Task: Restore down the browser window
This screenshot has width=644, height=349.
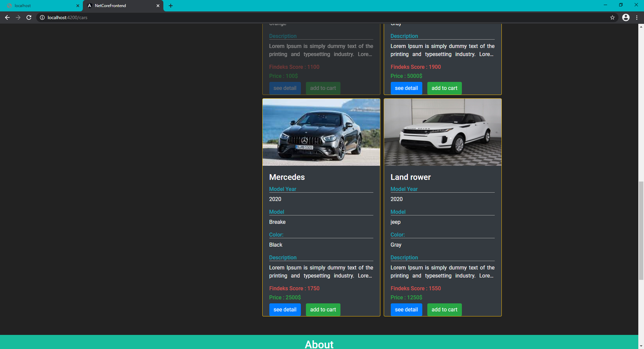Action: tap(621, 5)
